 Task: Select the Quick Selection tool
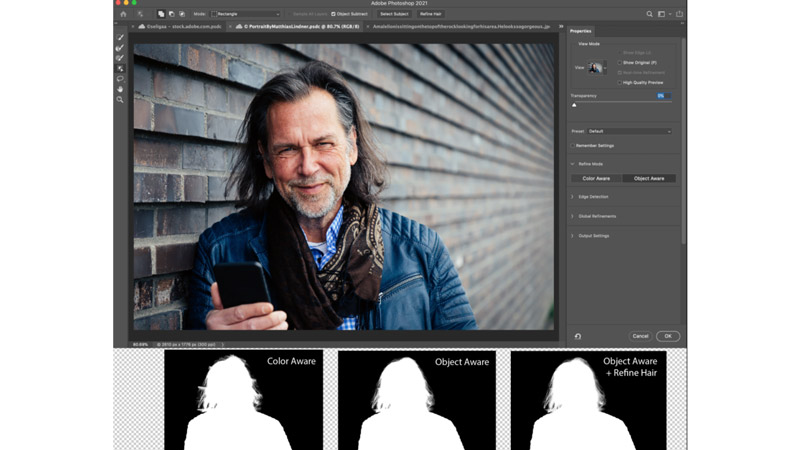click(121, 38)
